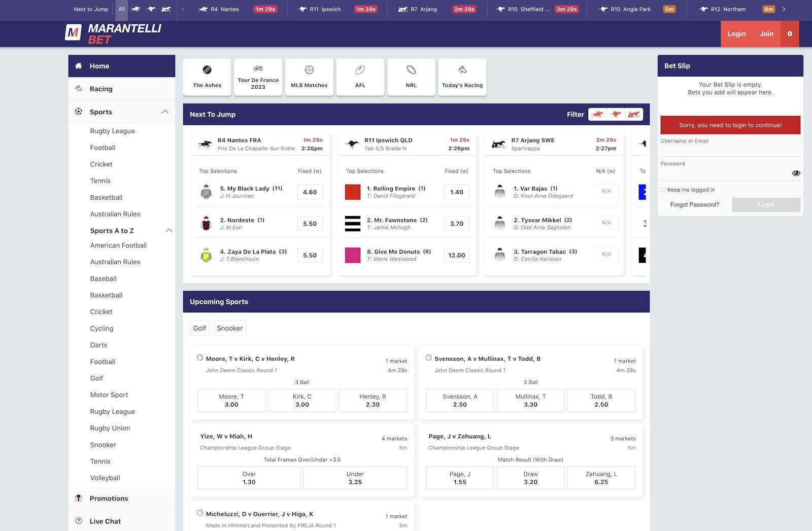Click Rolling Empire's red box colour swatch

[x=352, y=192]
